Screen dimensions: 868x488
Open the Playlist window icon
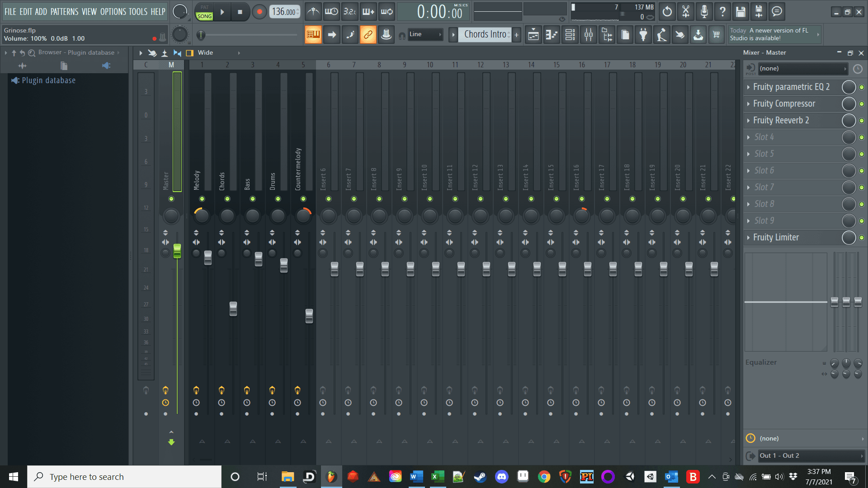point(533,35)
